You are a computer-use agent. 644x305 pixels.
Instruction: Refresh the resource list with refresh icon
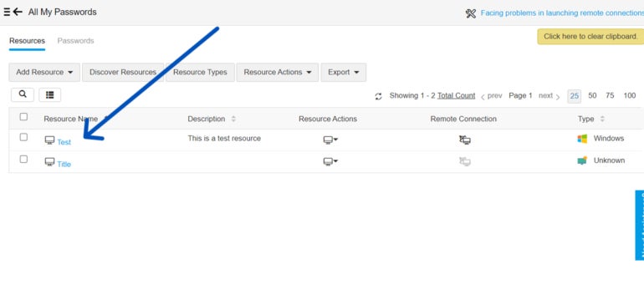pyautogui.click(x=378, y=96)
